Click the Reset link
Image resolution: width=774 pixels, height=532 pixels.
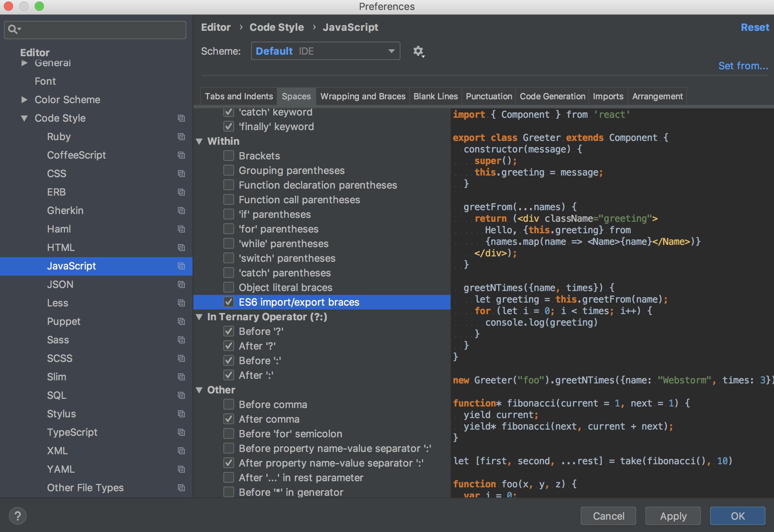755,27
